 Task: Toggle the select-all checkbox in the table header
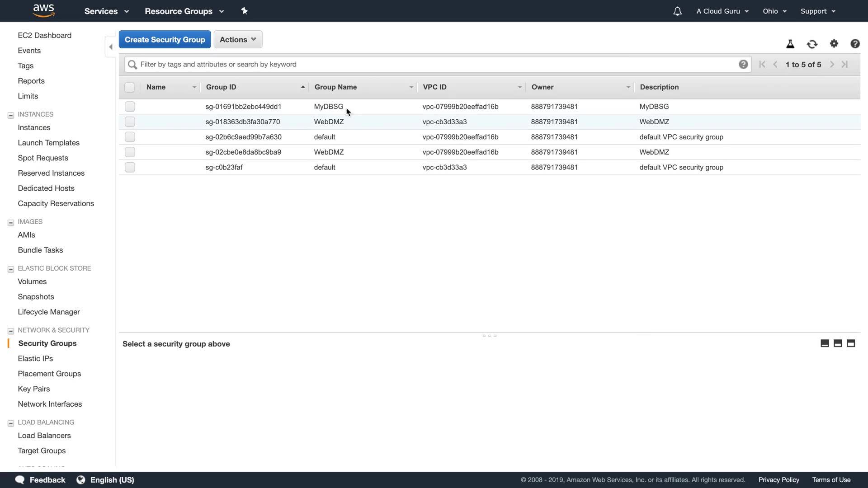click(129, 87)
